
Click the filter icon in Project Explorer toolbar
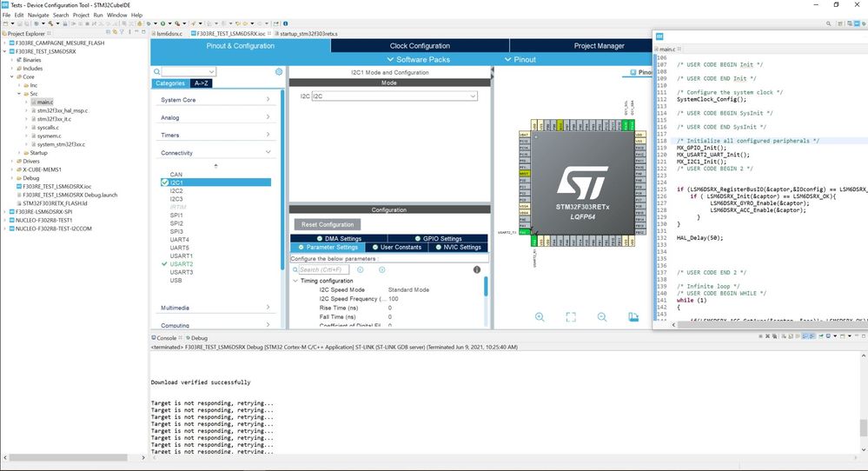pyautogui.click(x=123, y=33)
